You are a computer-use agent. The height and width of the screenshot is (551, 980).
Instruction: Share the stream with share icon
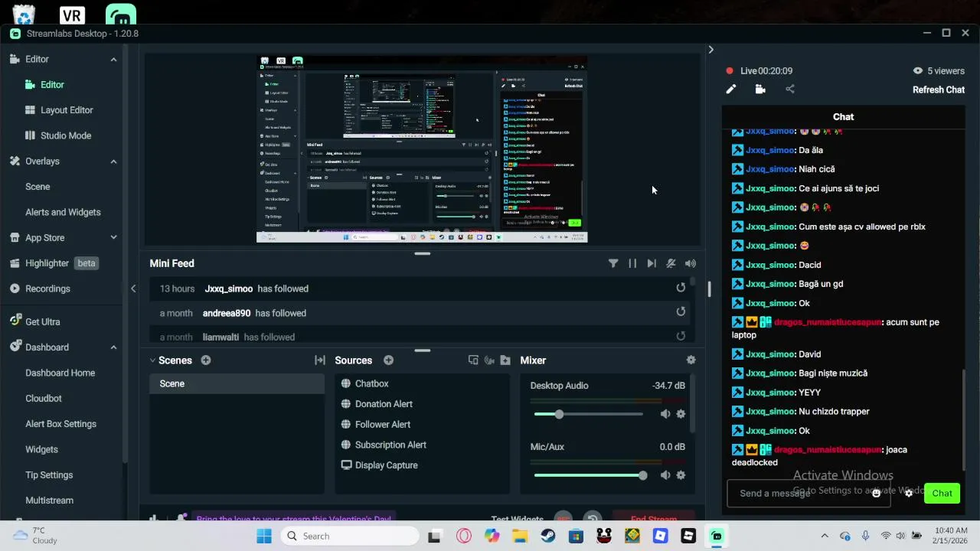click(790, 90)
